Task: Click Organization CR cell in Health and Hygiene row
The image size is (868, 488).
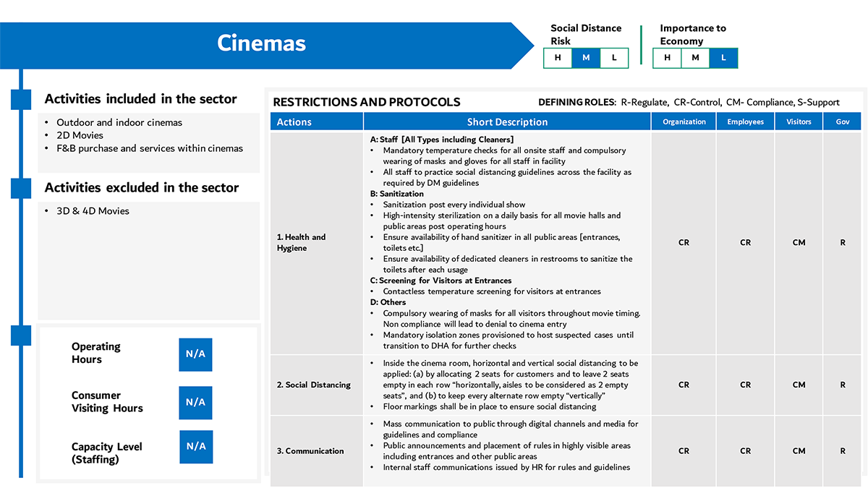Action: point(684,243)
